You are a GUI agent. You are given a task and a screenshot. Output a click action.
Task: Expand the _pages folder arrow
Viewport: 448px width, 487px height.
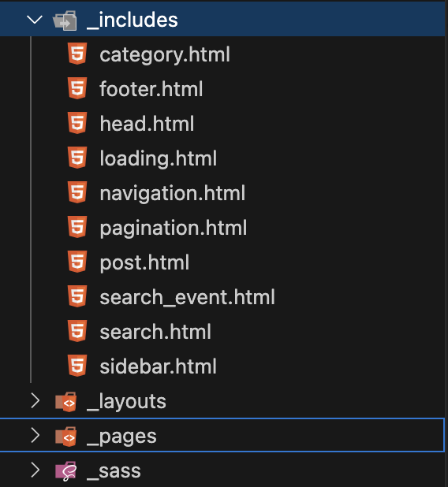tap(35, 436)
